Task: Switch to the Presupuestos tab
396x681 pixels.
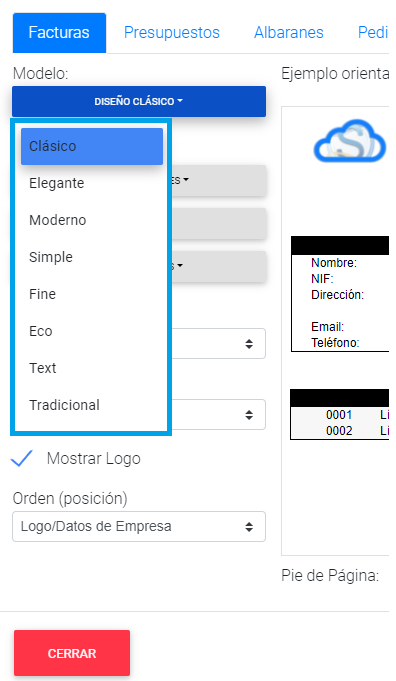Action: click(x=172, y=33)
